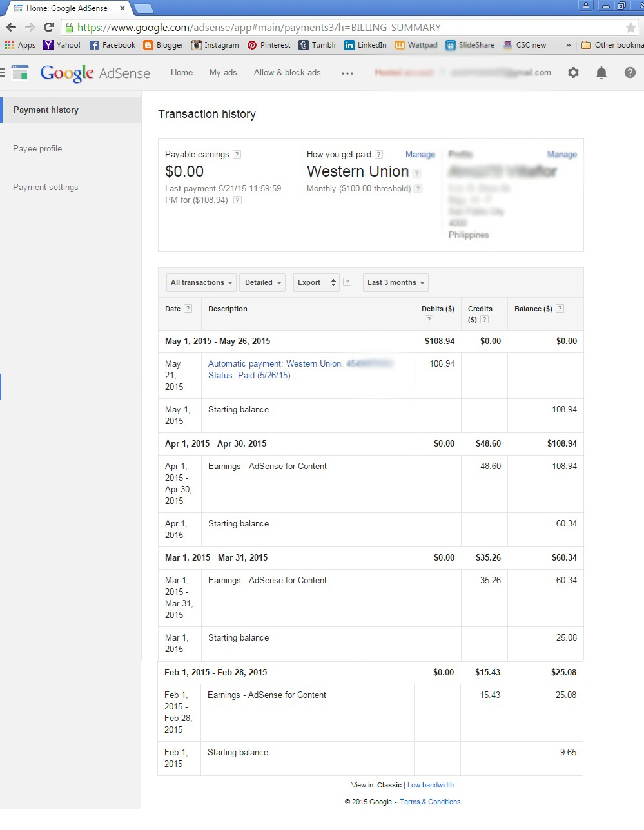The width and height of the screenshot is (644, 830).
Task: Open the Last 3 months range dropdown
Action: [396, 282]
